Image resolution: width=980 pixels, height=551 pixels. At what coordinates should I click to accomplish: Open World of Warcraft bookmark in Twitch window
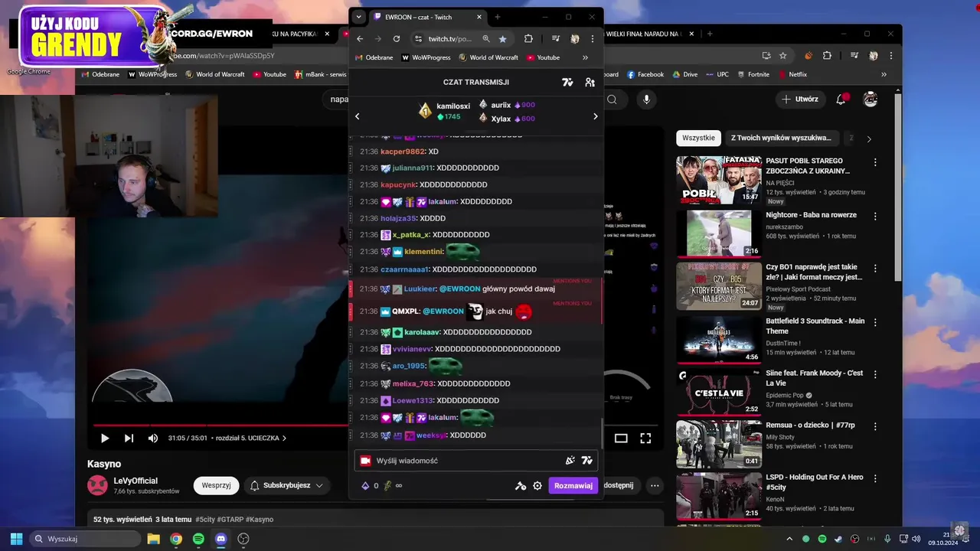click(x=488, y=57)
